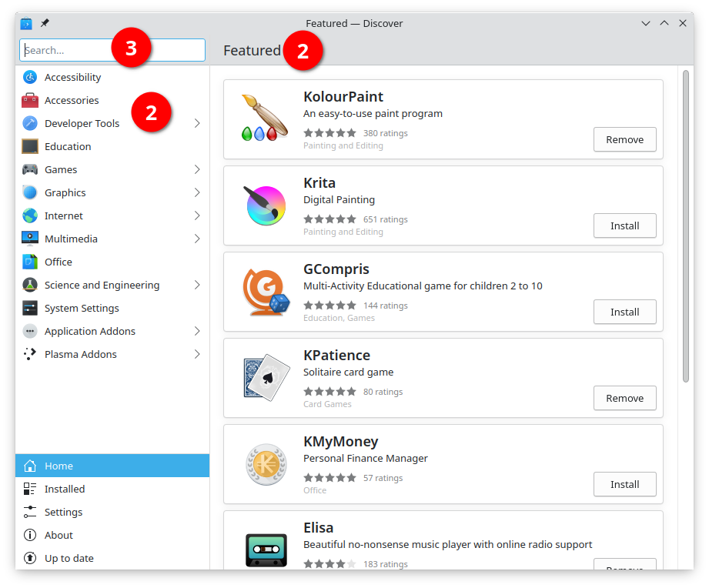709x588 pixels.
Task: Click the Science and Engineering icon
Action: coord(29,285)
